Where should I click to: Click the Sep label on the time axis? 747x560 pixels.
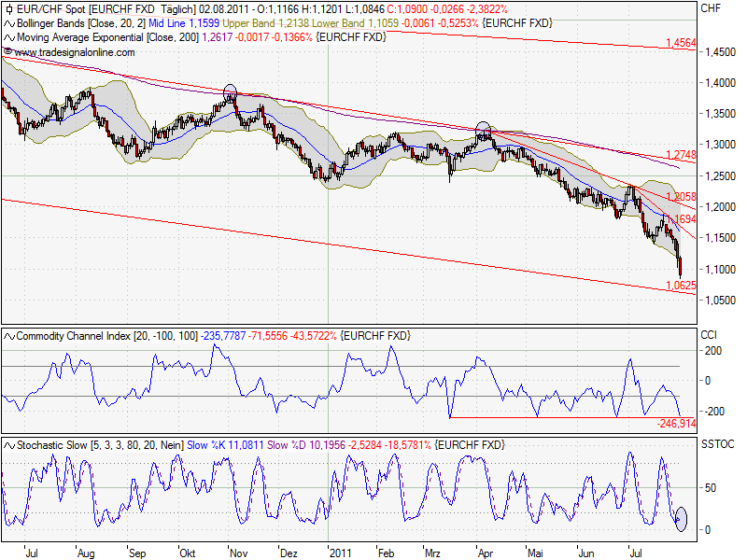click(137, 553)
